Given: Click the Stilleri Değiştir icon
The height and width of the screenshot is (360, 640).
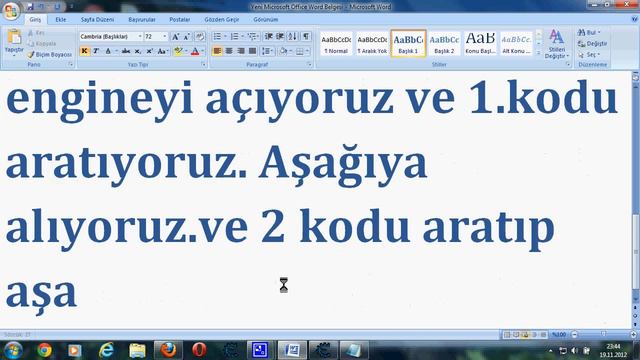Looking at the screenshot, I should click(556, 44).
